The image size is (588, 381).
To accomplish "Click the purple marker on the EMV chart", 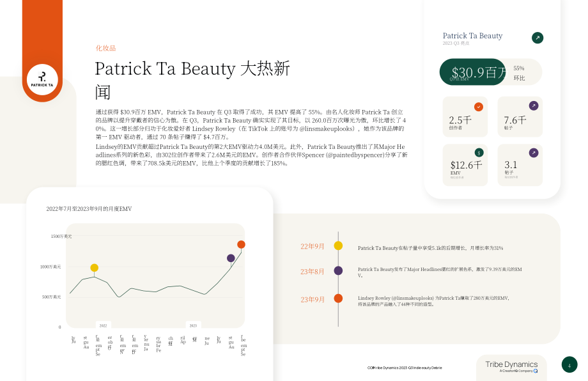I will tap(231, 258).
